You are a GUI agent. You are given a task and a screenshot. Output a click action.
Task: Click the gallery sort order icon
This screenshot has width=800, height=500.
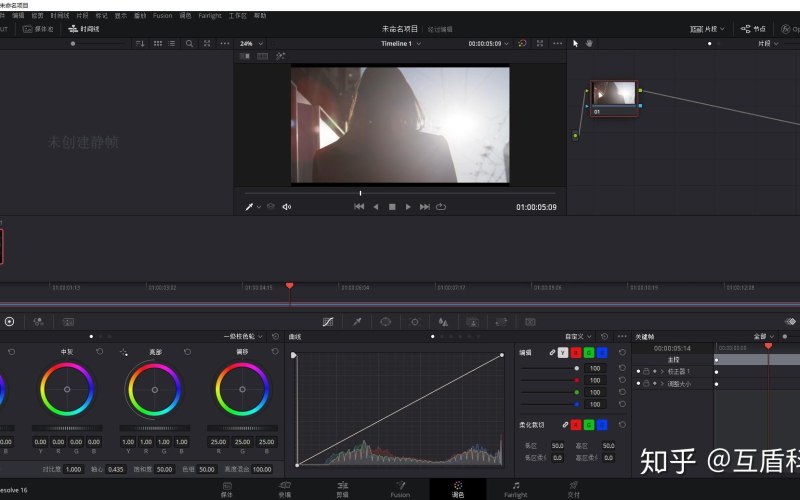[x=140, y=44]
